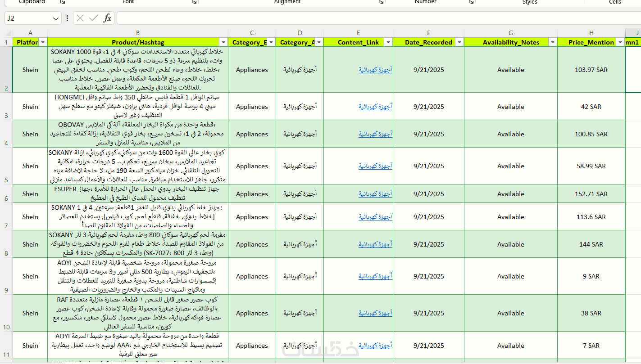Screen dimensions: 641x364
Task: Select column J header
Action: click(633, 33)
